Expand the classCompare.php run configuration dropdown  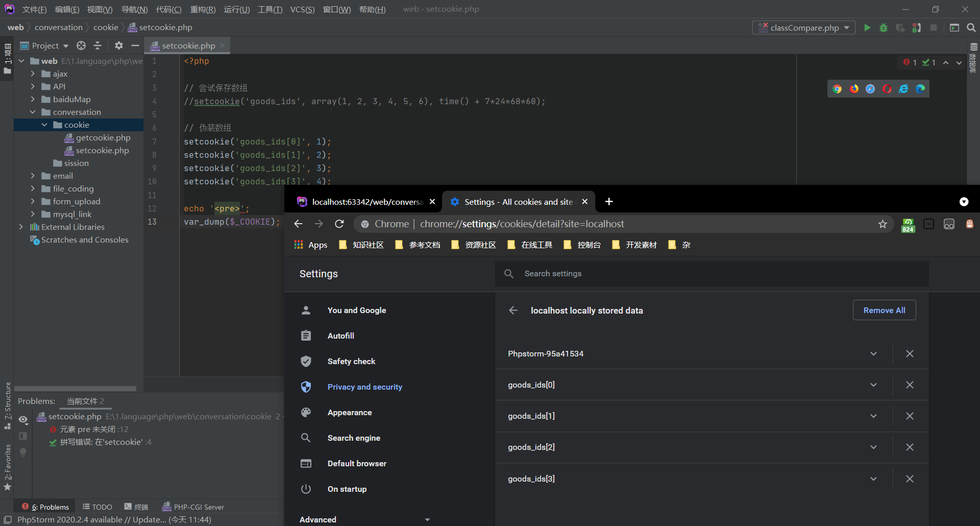(847, 28)
